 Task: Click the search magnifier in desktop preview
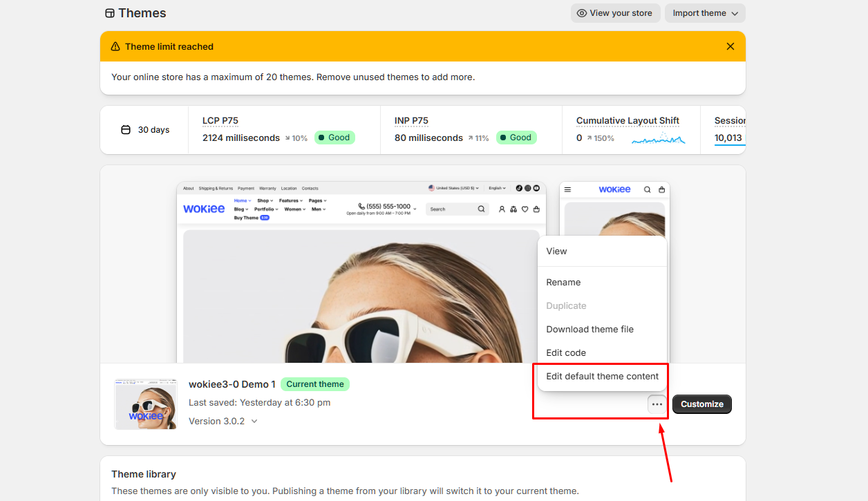(x=481, y=209)
